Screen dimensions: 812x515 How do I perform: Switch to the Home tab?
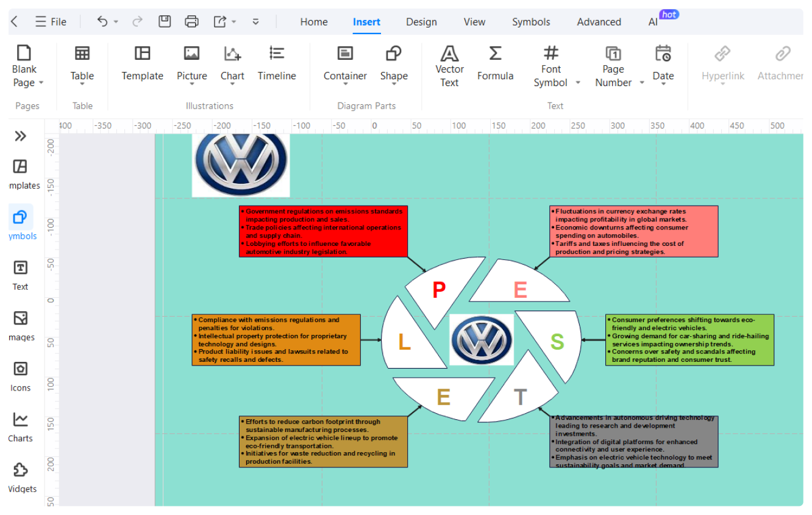pyautogui.click(x=314, y=22)
